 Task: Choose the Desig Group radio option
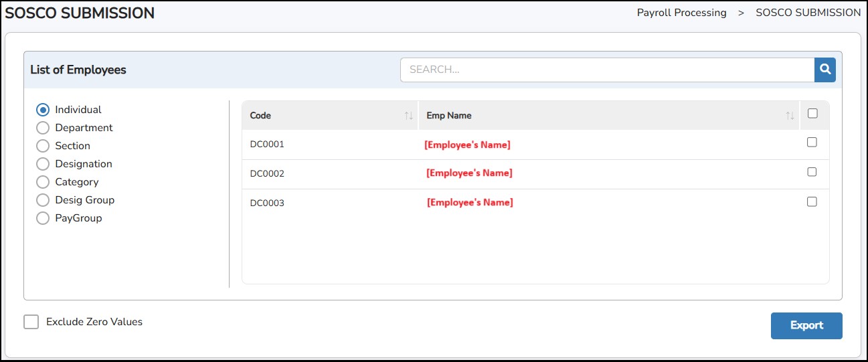pyautogui.click(x=43, y=200)
